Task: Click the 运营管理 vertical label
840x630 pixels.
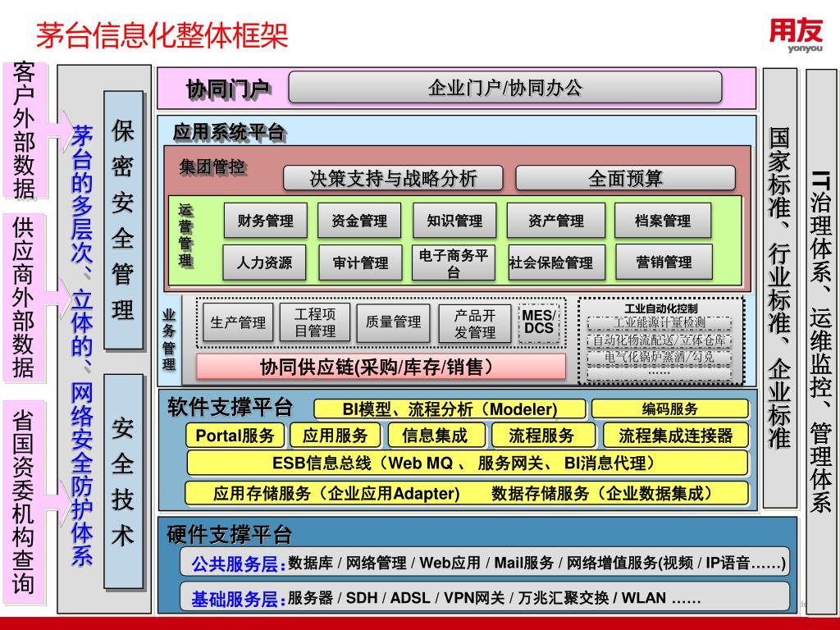Action: (x=185, y=235)
